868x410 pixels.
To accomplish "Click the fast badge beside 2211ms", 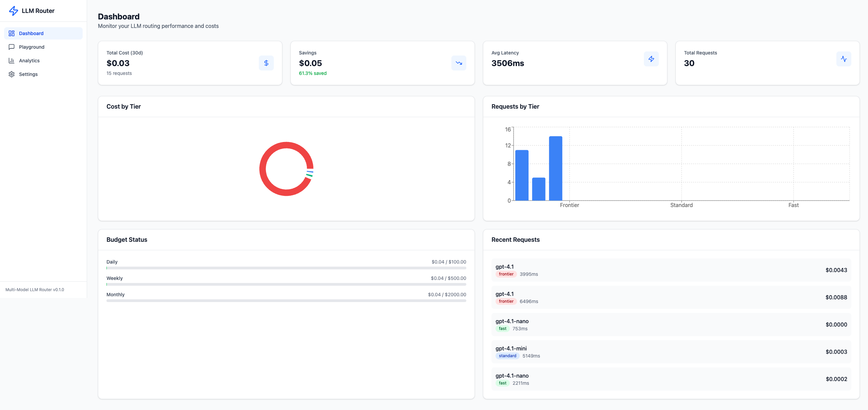I will (503, 383).
